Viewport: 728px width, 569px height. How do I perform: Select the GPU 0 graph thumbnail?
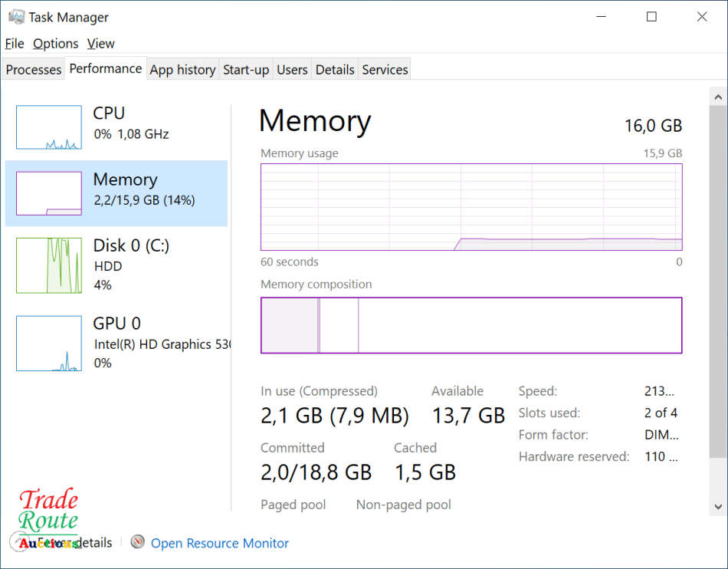click(49, 344)
